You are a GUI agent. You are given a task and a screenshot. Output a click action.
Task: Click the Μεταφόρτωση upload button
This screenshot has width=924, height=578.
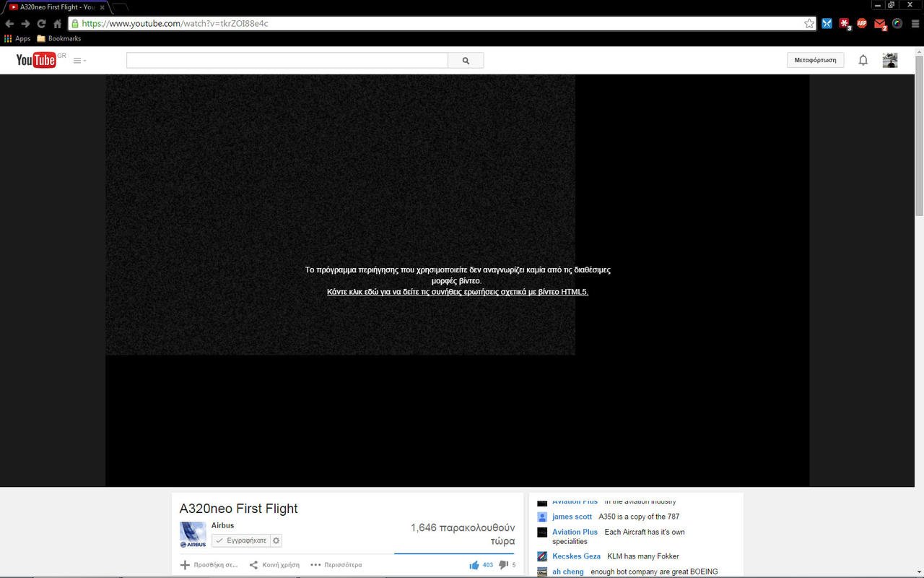815,60
